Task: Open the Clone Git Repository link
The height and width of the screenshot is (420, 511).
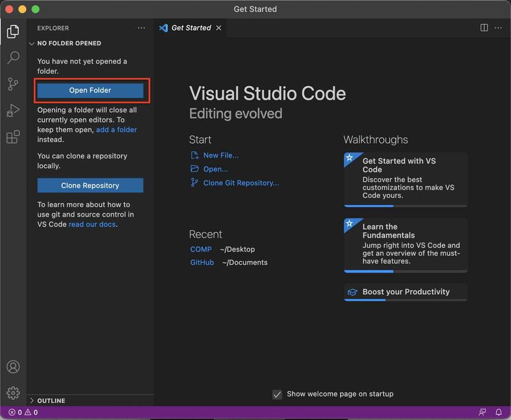Action: (241, 183)
